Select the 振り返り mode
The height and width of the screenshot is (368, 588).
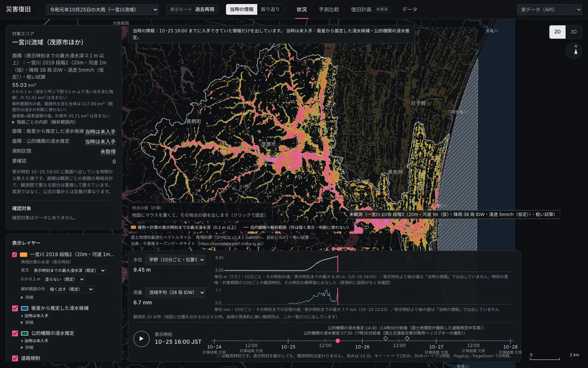[x=270, y=10]
